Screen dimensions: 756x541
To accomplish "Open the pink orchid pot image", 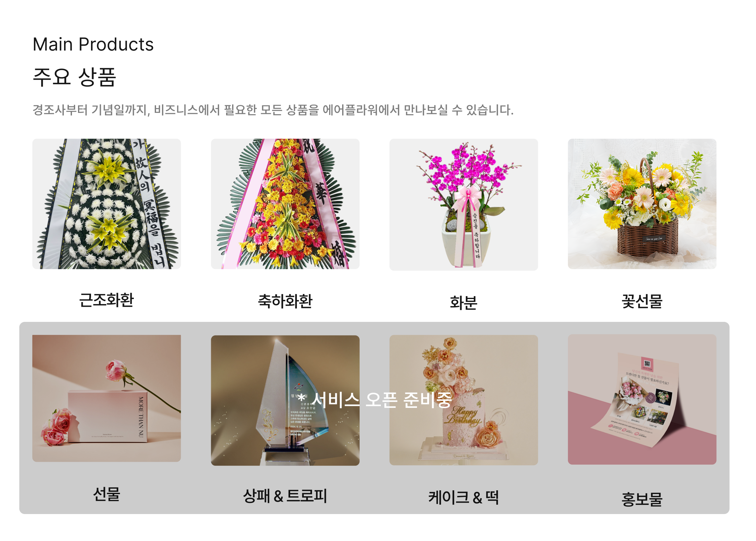I will tap(464, 205).
